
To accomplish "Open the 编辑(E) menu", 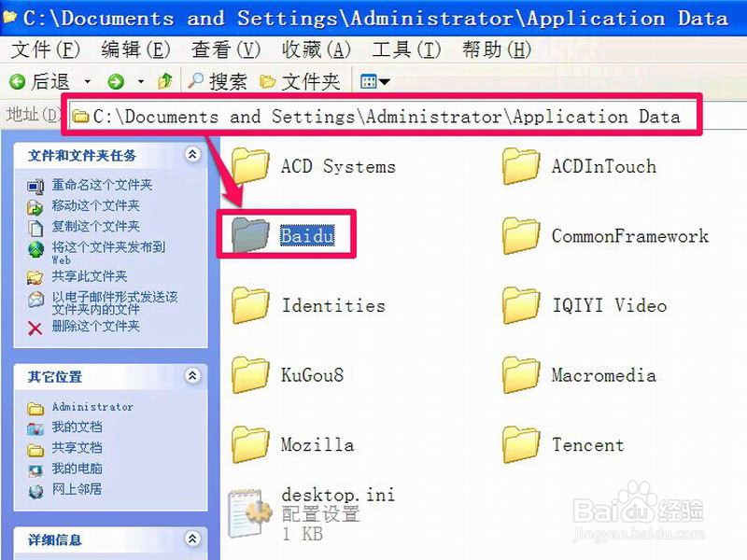I will point(135,49).
